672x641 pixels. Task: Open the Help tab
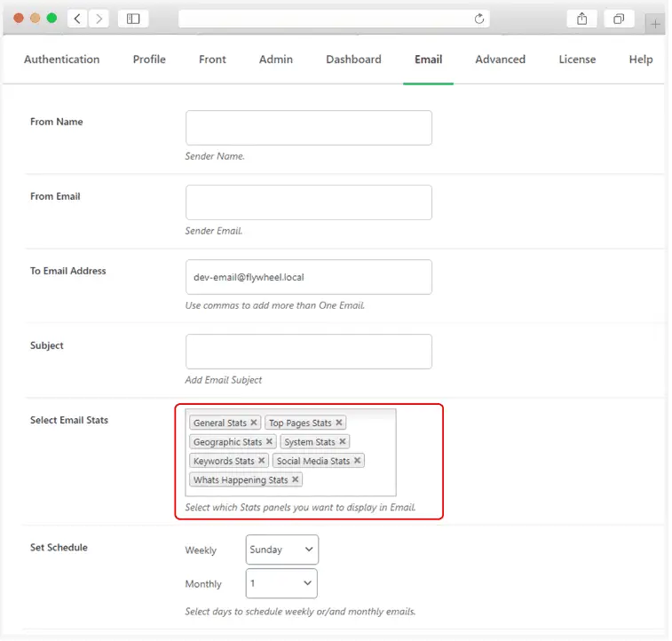tap(641, 59)
